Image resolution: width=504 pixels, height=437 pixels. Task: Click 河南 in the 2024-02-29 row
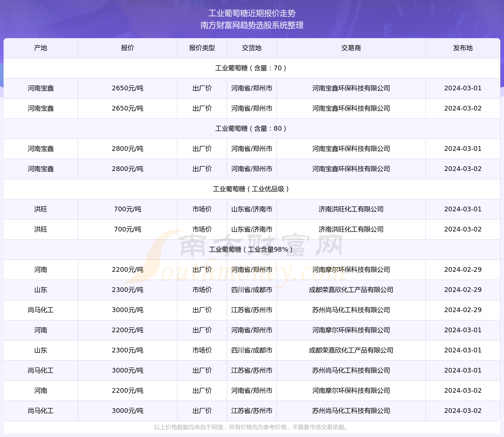pyautogui.click(x=41, y=270)
